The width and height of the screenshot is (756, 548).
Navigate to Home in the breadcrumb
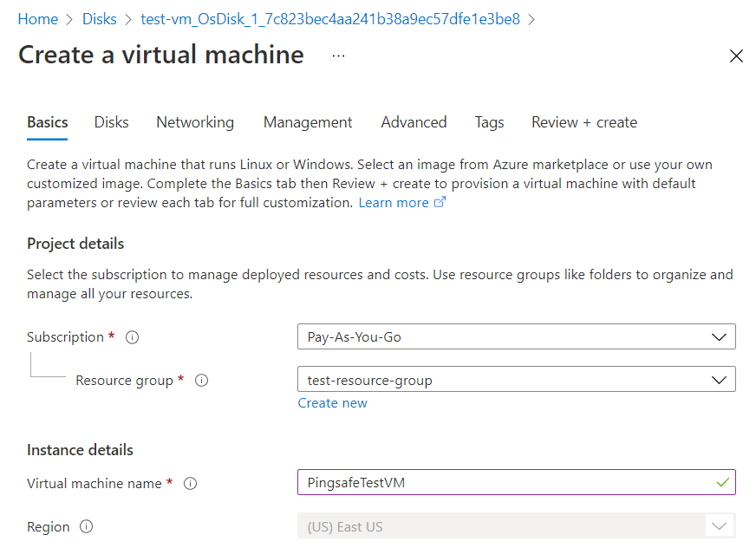37,18
